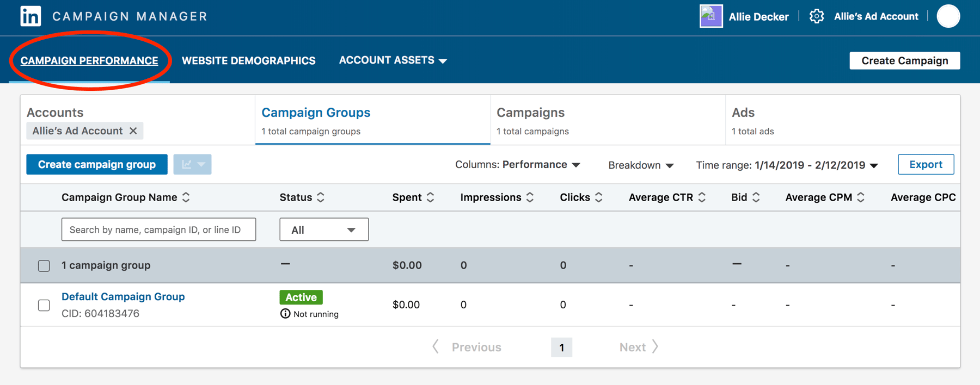The height and width of the screenshot is (385, 980).
Task: Click the Average CPC column header
Action: pos(923,197)
